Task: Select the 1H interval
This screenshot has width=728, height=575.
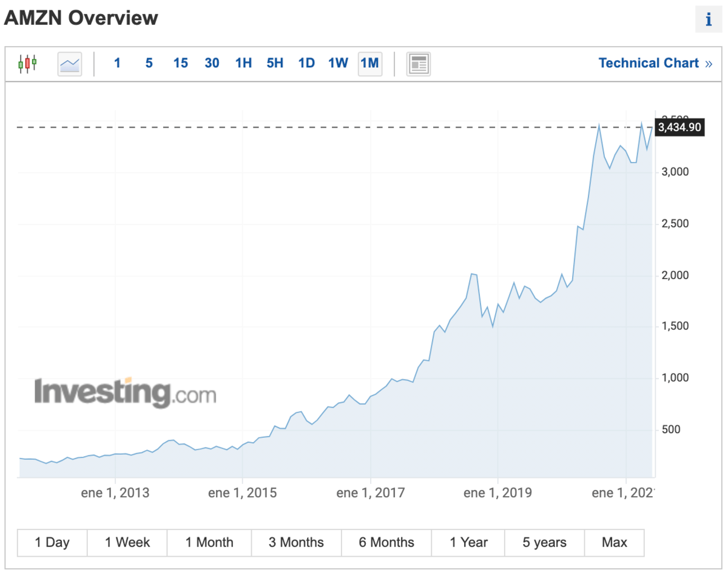Action: [x=243, y=63]
